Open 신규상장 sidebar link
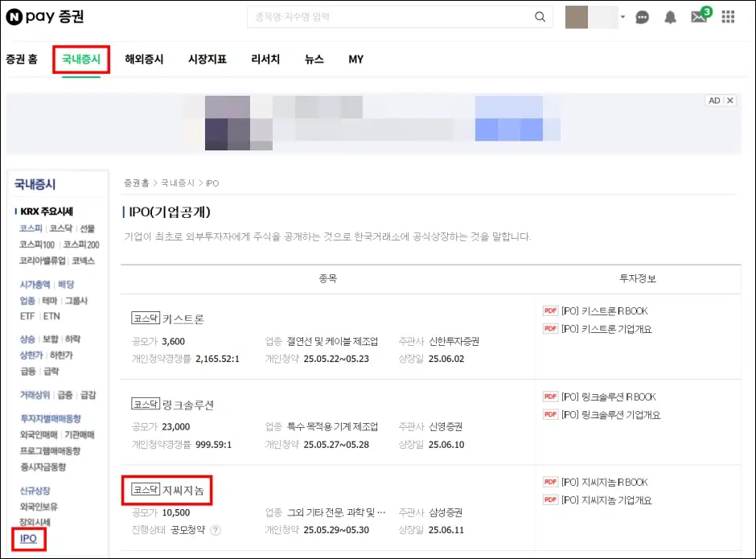The width and height of the screenshot is (756, 559). pos(35,491)
